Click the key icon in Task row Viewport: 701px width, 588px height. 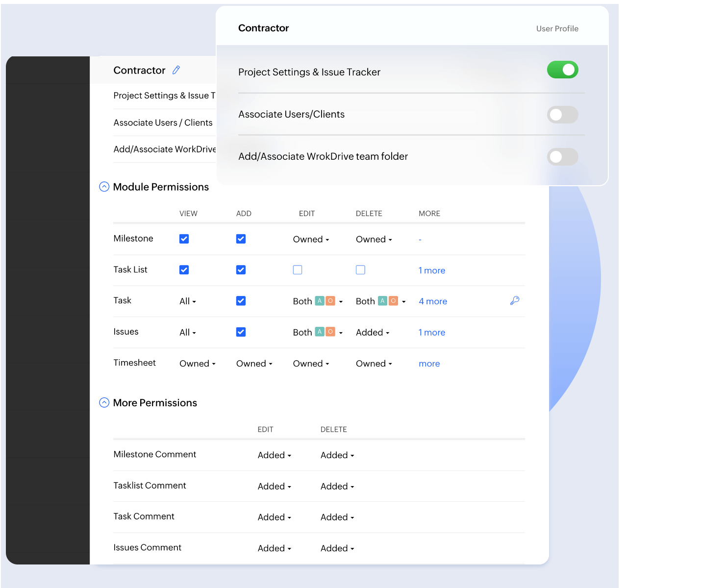click(x=514, y=301)
